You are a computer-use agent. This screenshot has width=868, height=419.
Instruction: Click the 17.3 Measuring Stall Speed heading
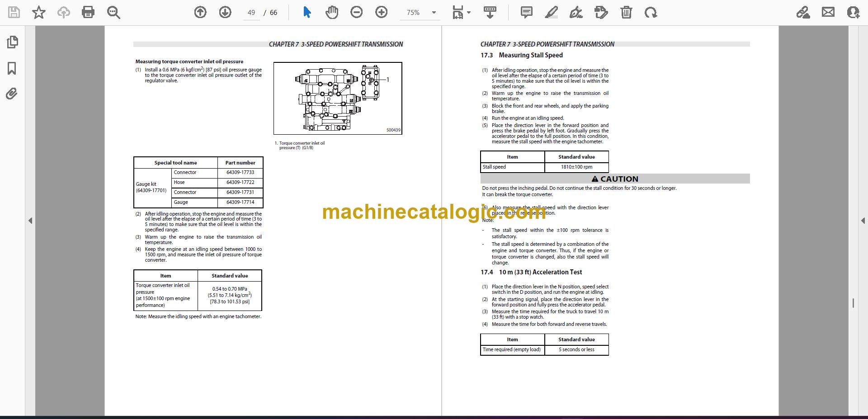522,55
